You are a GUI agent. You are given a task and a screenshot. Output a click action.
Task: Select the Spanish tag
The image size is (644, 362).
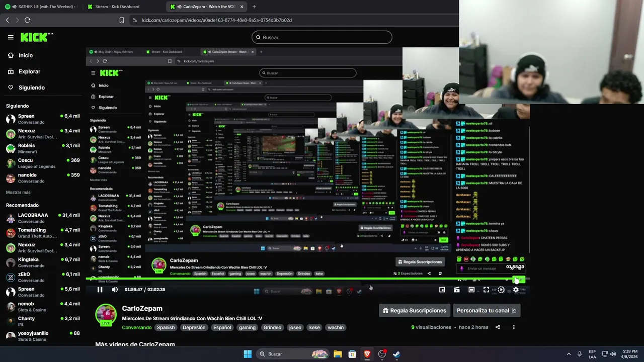[x=166, y=327]
